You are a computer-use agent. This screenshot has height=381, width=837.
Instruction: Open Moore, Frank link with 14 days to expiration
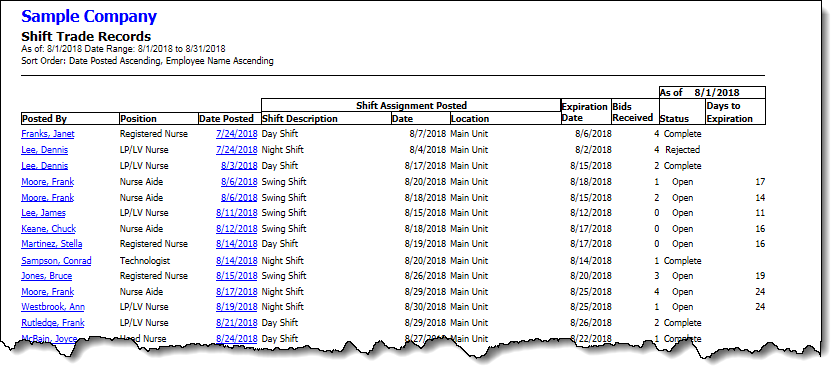click(x=48, y=198)
